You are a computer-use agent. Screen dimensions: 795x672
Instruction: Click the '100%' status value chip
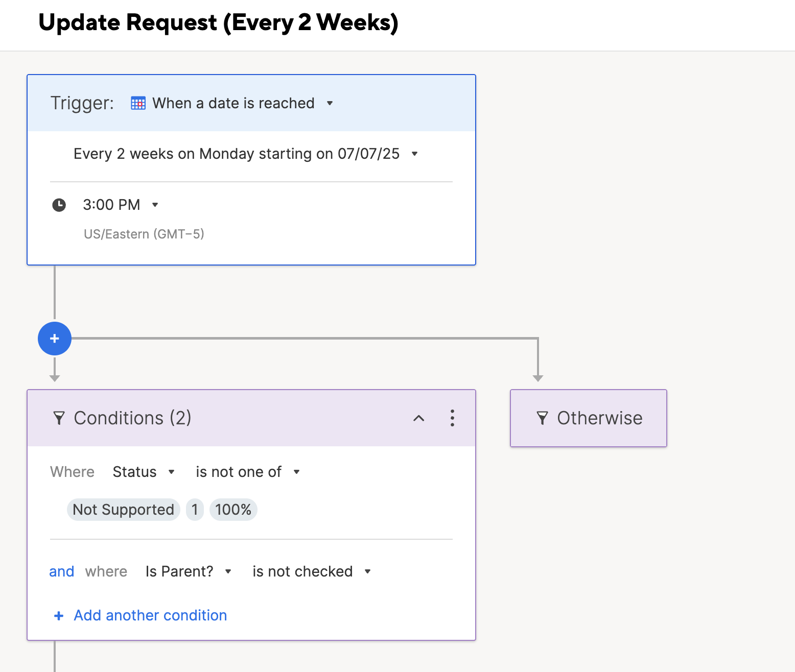233,510
